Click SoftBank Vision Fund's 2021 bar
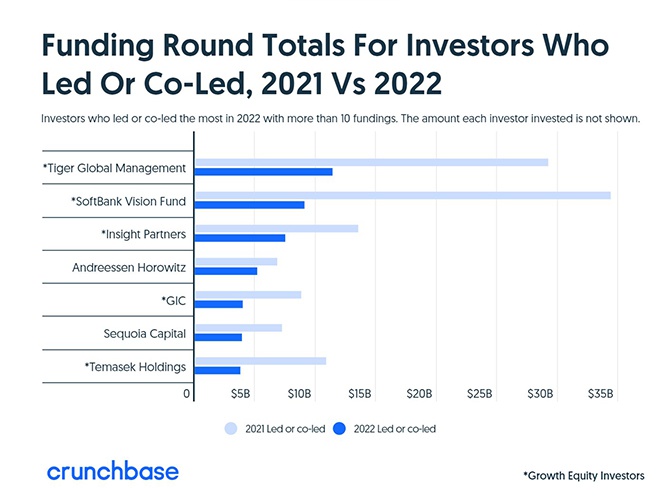The height and width of the screenshot is (500, 667). pyautogui.click(x=402, y=195)
